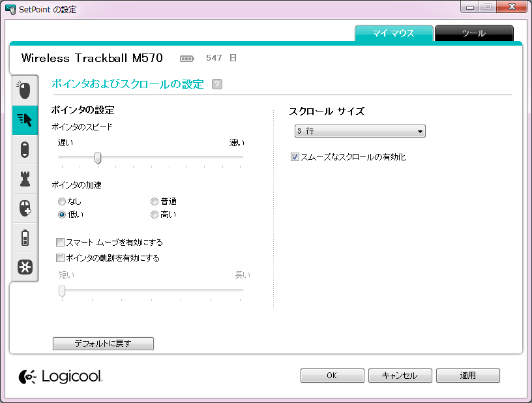
Task: Open the button settings sidebar icon
Action: pos(25,90)
